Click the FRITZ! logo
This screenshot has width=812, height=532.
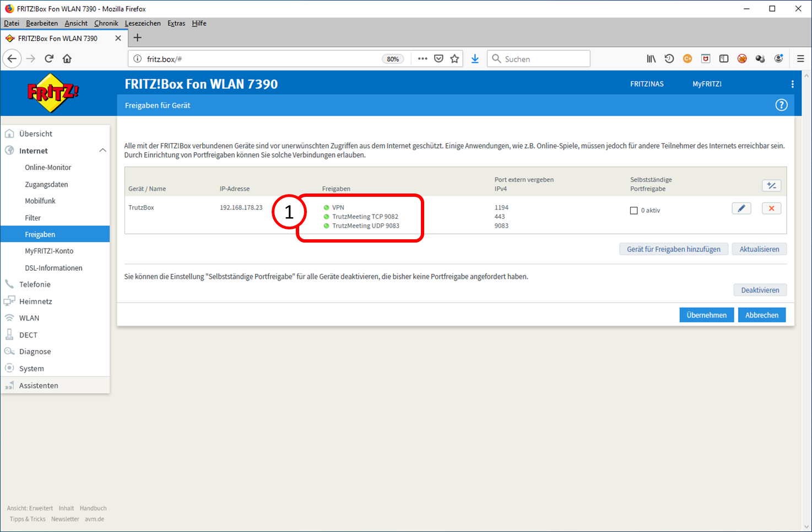[x=53, y=93]
